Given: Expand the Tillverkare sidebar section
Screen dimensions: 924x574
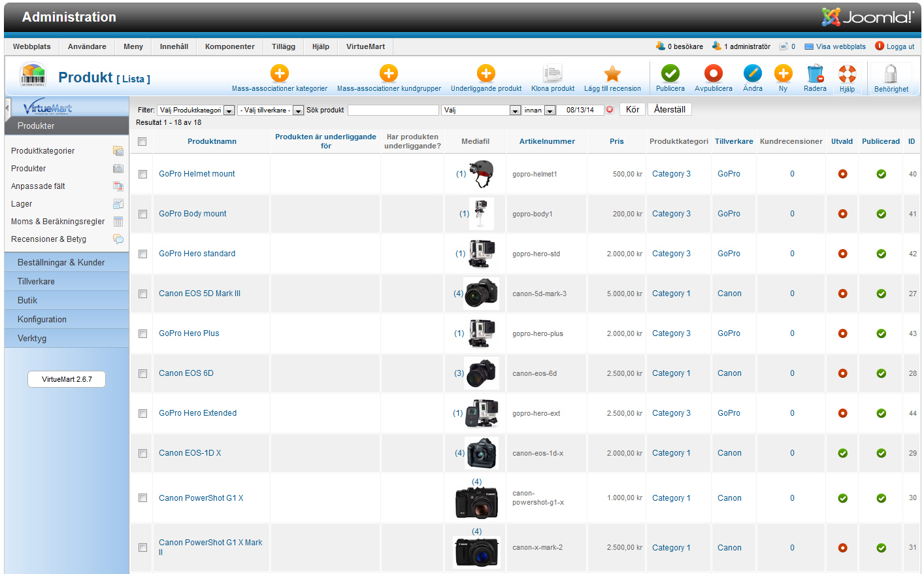Looking at the screenshot, I should [67, 281].
